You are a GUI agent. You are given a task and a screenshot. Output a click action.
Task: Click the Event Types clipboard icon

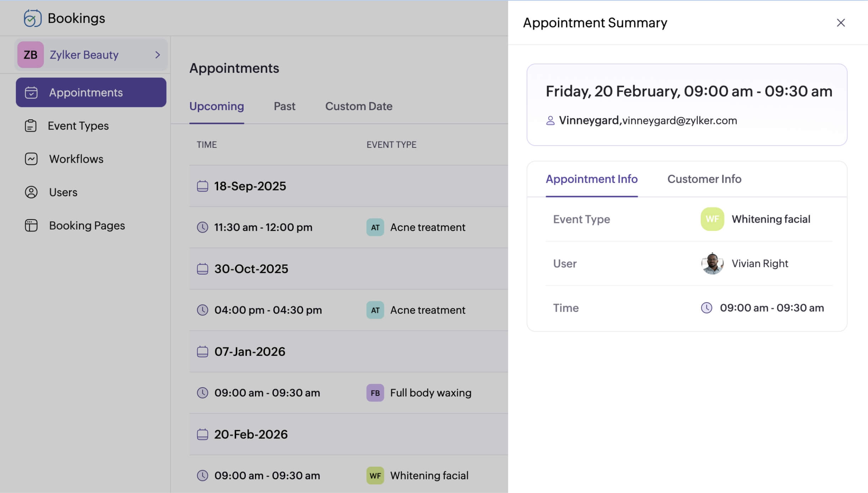click(x=31, y=126)
